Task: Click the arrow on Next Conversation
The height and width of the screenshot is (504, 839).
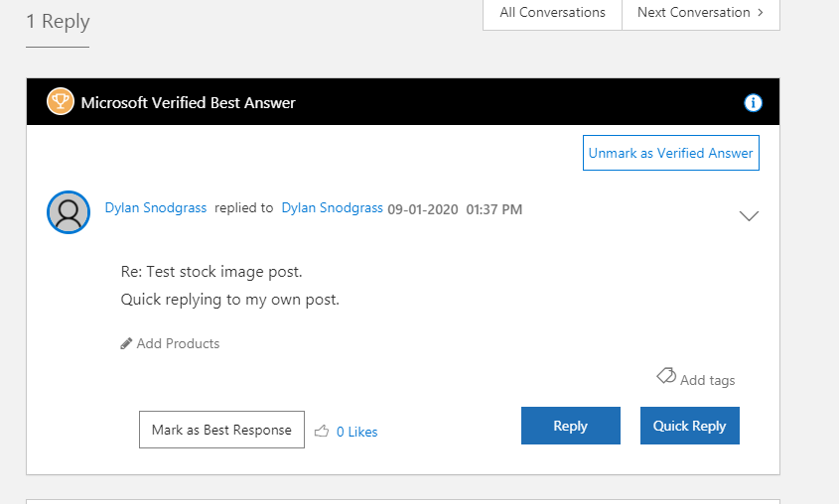Action: coord(761,12)
